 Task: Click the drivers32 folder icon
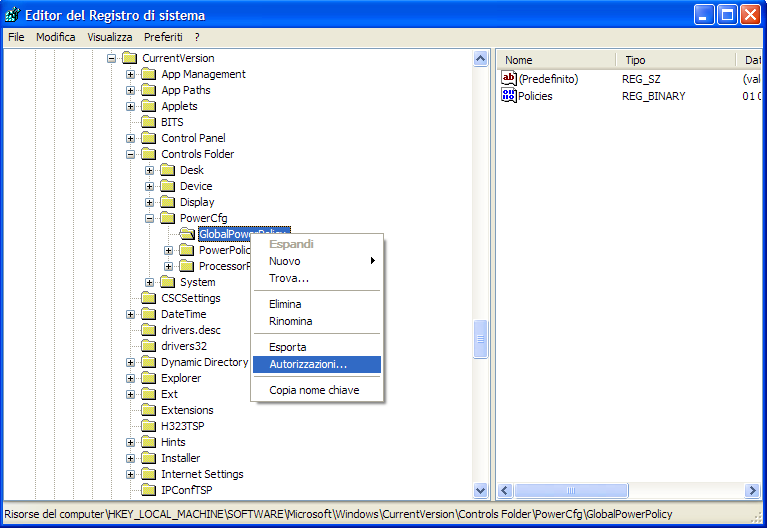[x=149, y=346]
